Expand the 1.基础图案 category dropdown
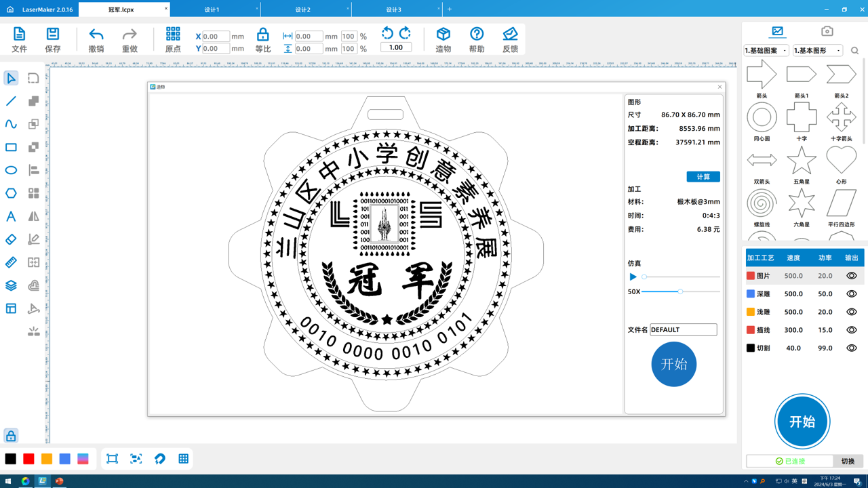Viewport: 868px width, 488px height. (x=766, y=51)
